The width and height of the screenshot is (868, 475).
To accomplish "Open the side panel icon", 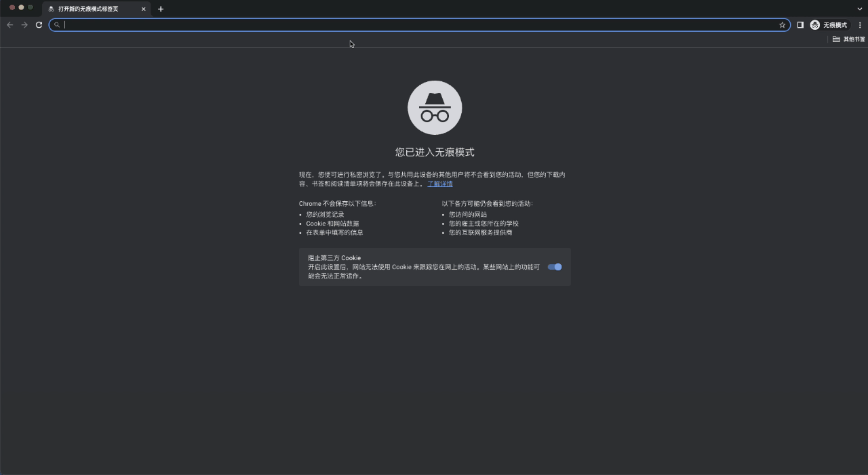I will click(x=800, y=24).
